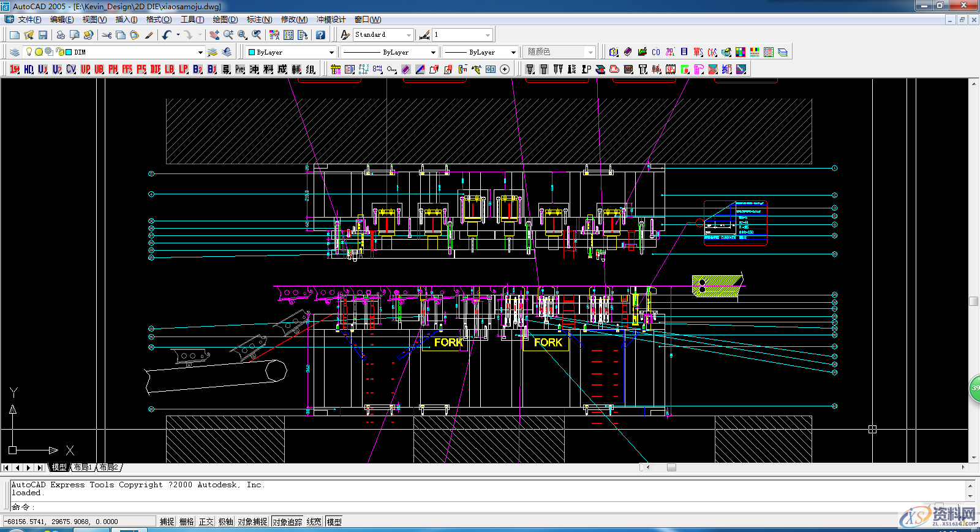980x532 pixels.
Task: Click the 格式(O) menu
Action: coord(159,20)
